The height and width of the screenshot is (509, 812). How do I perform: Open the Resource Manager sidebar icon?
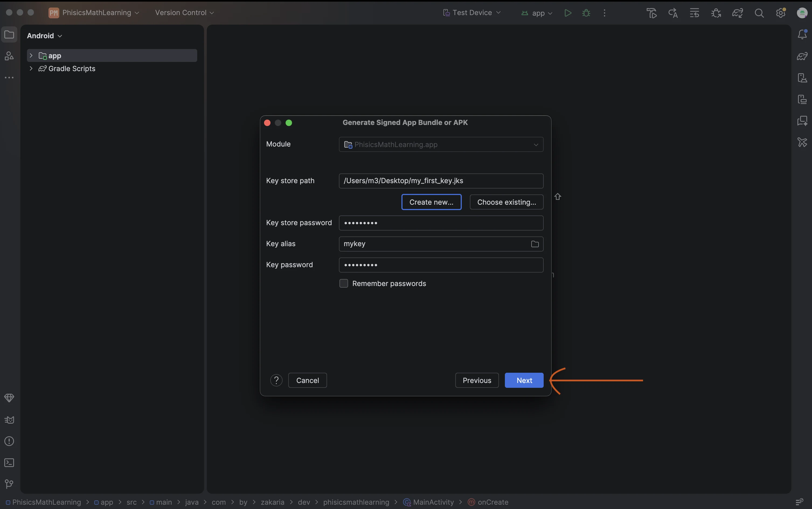click(9, 56)
